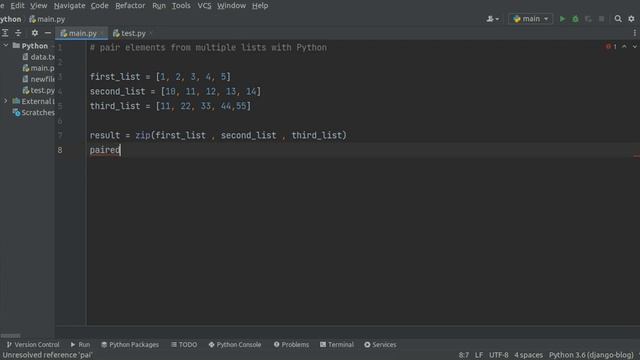Click the zip function in line 7
This screenshot has height=360, width=640.
[x=142, y=135]
